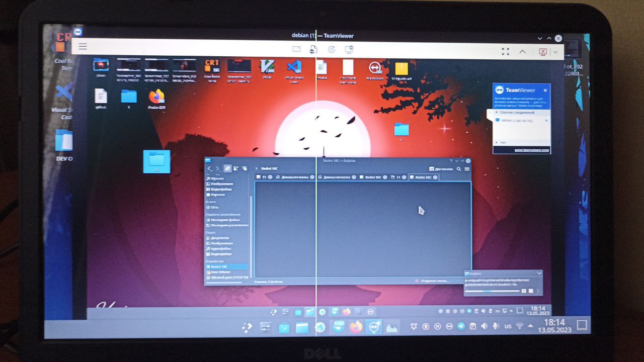Click TeamViewer file transfer toolbar icon
Viewport: 644px width, 362px height.
[313, 49]
